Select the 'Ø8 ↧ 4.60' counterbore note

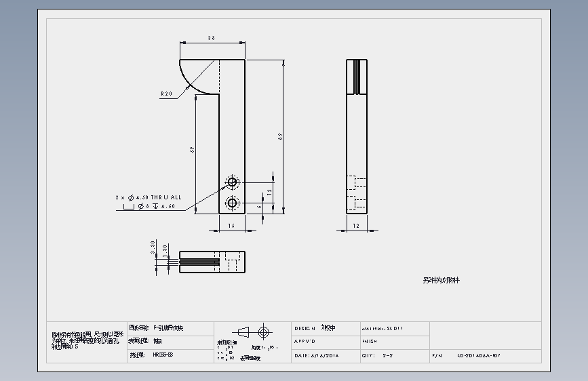coord(149,206)
